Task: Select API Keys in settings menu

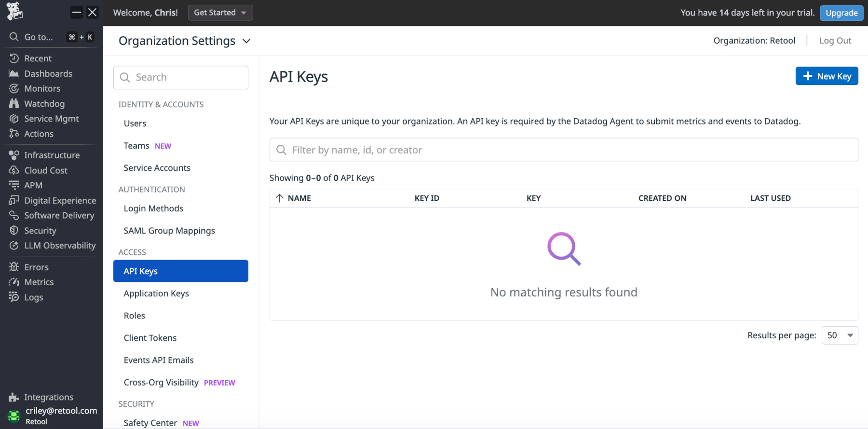Action: point(181,271)
